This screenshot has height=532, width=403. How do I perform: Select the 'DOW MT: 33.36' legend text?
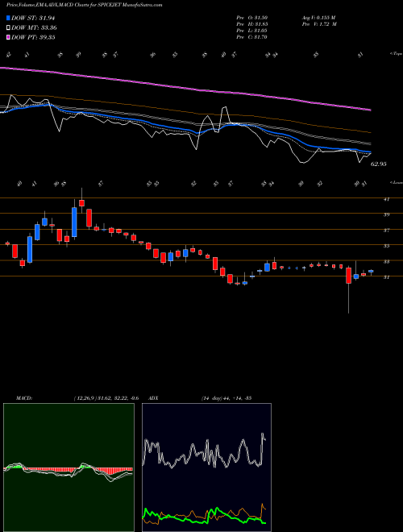[35, 28]
